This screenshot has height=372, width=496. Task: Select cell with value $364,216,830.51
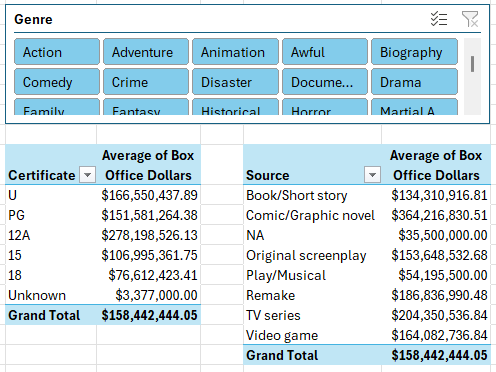point(436,215)
